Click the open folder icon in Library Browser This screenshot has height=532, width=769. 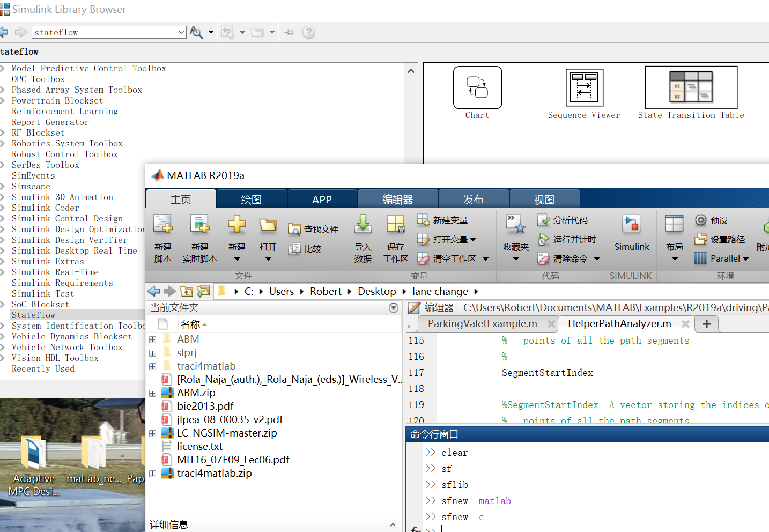(257, 32)
